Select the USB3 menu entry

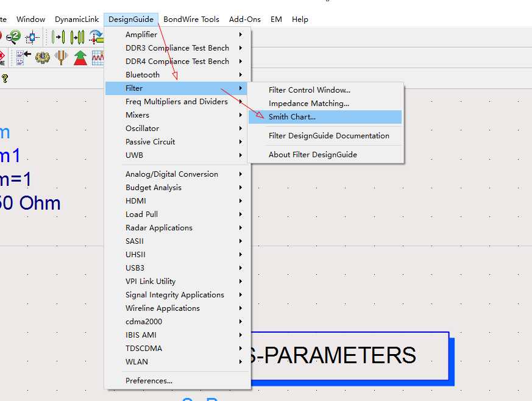click(177, 268)
